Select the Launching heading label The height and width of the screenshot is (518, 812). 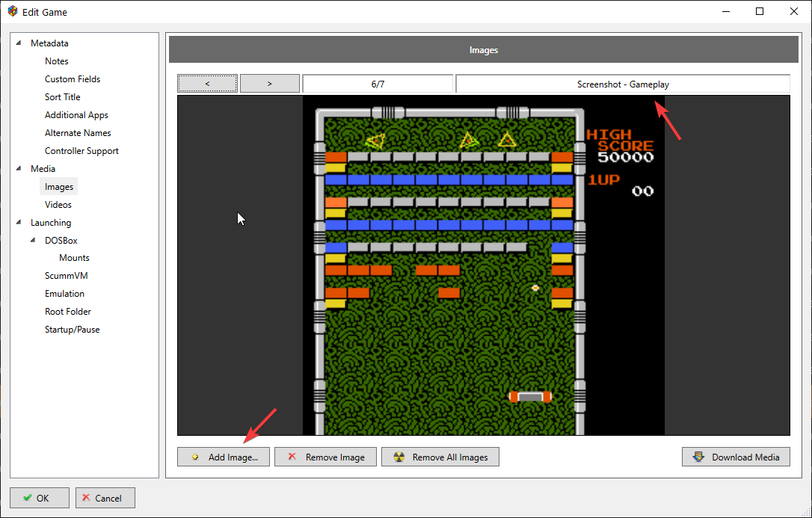51,223
